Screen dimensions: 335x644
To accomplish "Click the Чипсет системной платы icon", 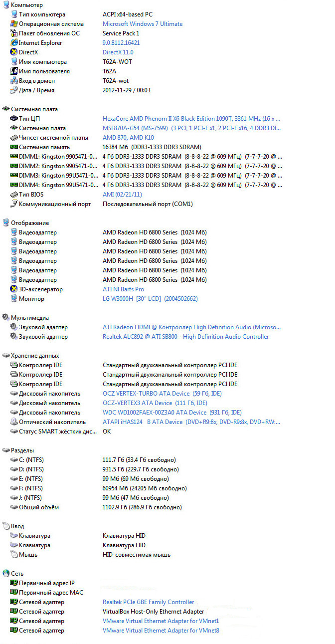I will pyautogui.click(x=14, y=138).
